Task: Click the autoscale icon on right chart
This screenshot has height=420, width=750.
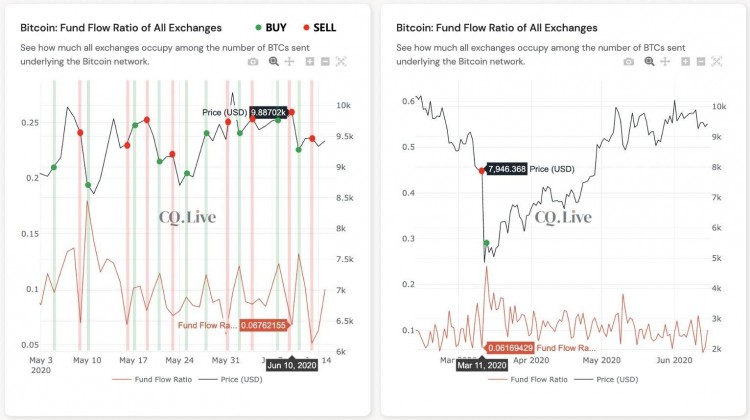Action: point(716,61)
